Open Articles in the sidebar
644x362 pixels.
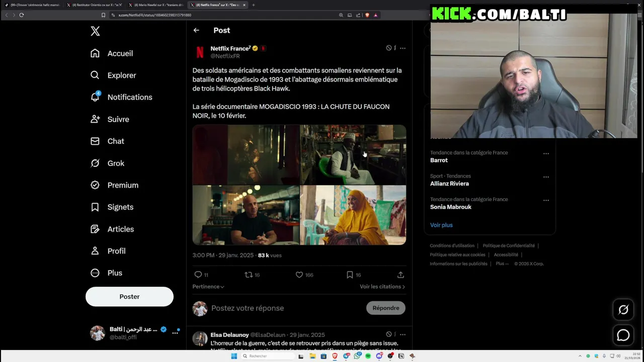pyautogui.click(x=112, y=229)
